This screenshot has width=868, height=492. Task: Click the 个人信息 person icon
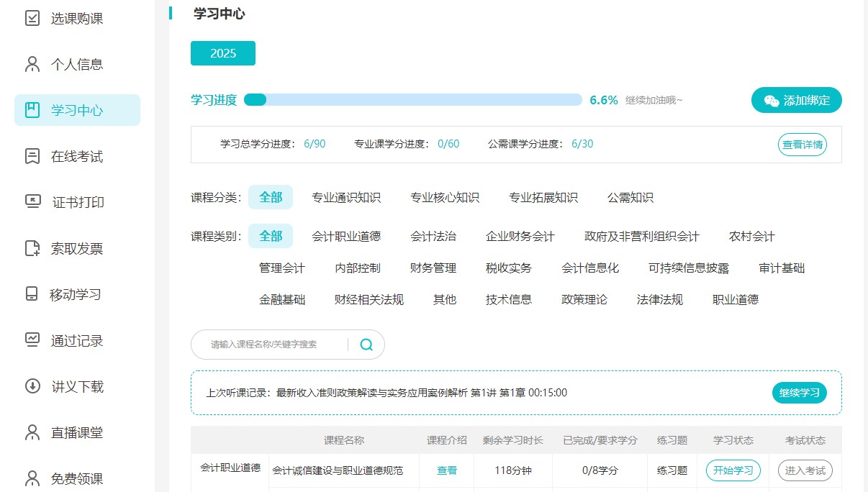(32, 65)
